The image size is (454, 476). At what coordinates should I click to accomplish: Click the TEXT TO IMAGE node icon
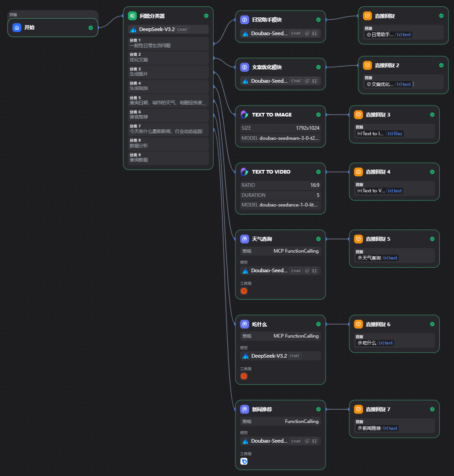coord(245,115)
